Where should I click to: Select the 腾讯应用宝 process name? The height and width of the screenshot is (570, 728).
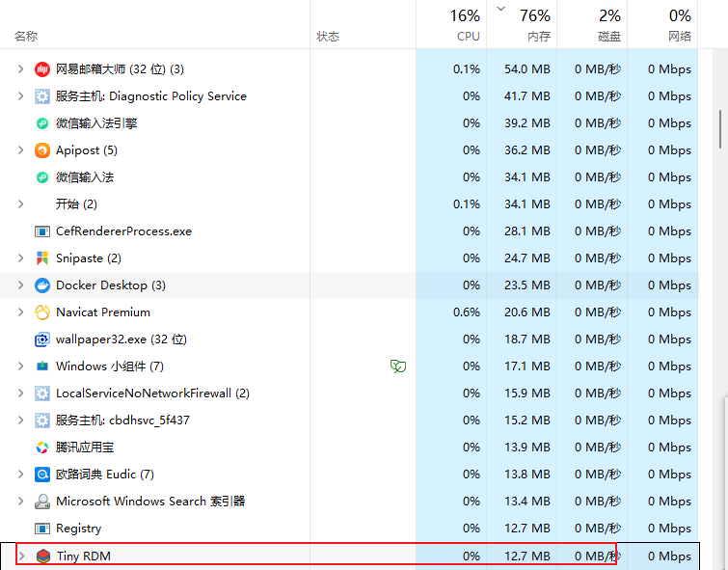[85, 447]
